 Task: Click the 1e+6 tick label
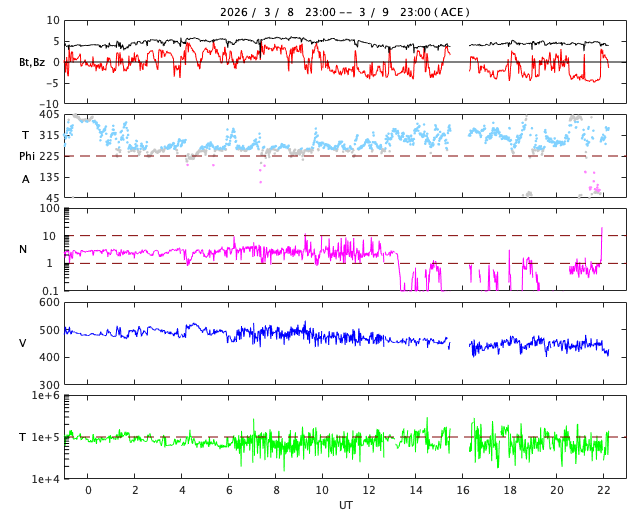coord(45,396)
